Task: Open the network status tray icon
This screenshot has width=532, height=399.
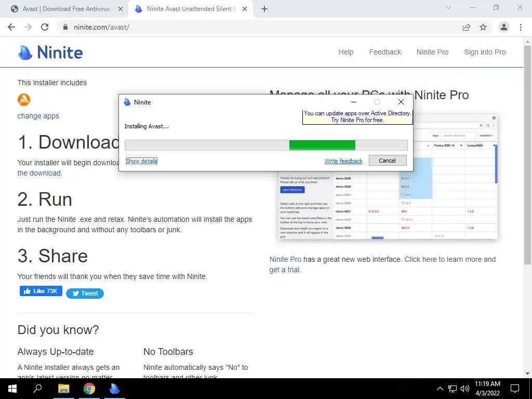Action: [x=453, y=389]
